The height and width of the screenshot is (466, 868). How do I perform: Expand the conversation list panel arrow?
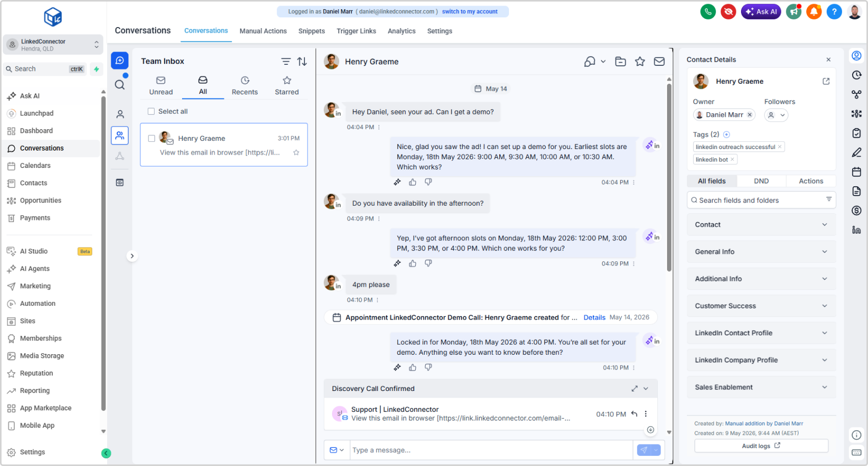pos(132,256)
